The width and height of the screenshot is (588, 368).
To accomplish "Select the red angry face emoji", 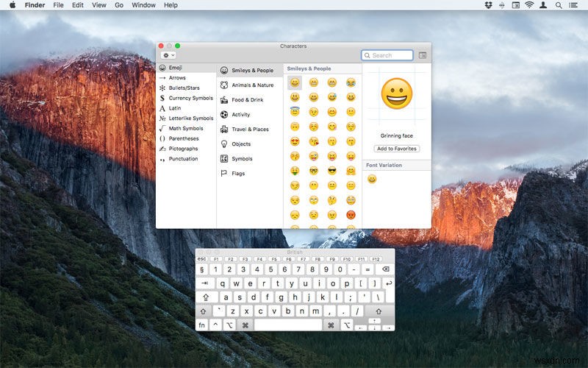I will (x=351, y=215).
